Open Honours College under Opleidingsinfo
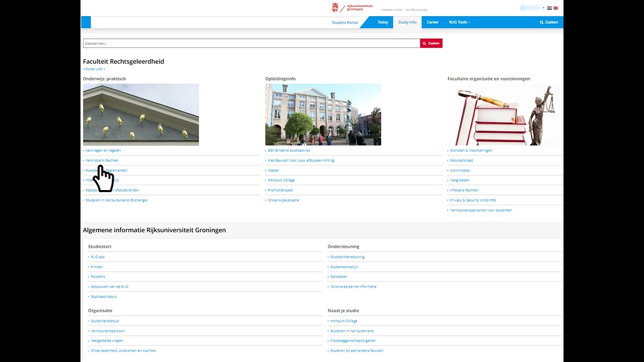644x362 pixels. pos(281,180)
